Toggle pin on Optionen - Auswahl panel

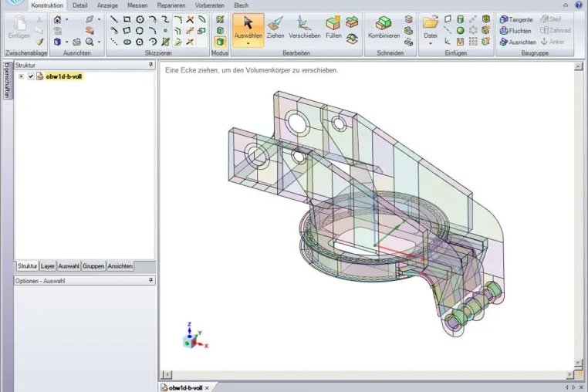(x=150, y=280)
